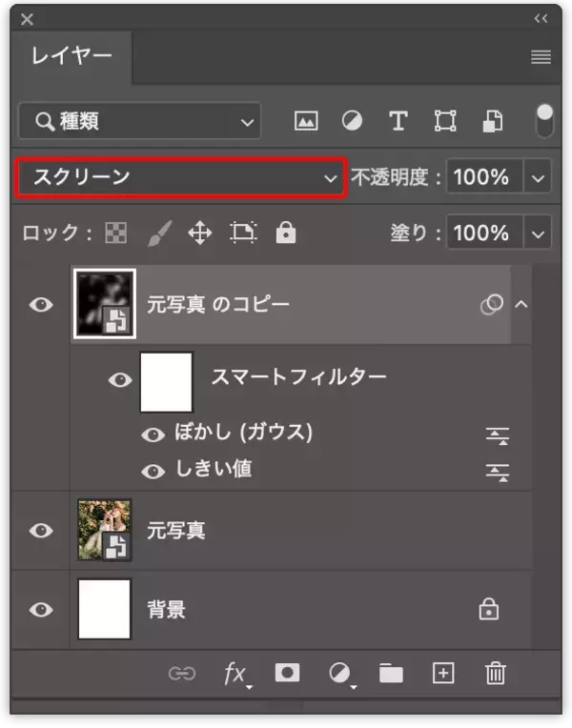Screen dimensions: 572x728
Task: Select the スマートフィルター label
Action: [x=298, y=376]
